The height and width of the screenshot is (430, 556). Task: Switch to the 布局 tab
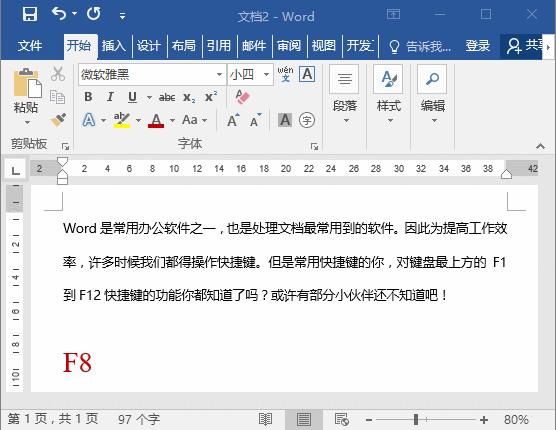(184, 46)
